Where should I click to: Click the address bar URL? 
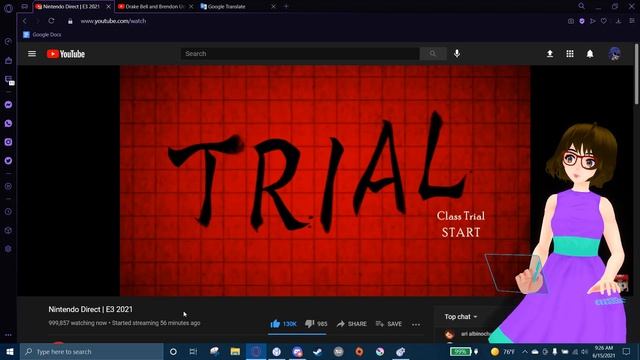point(113,21)
